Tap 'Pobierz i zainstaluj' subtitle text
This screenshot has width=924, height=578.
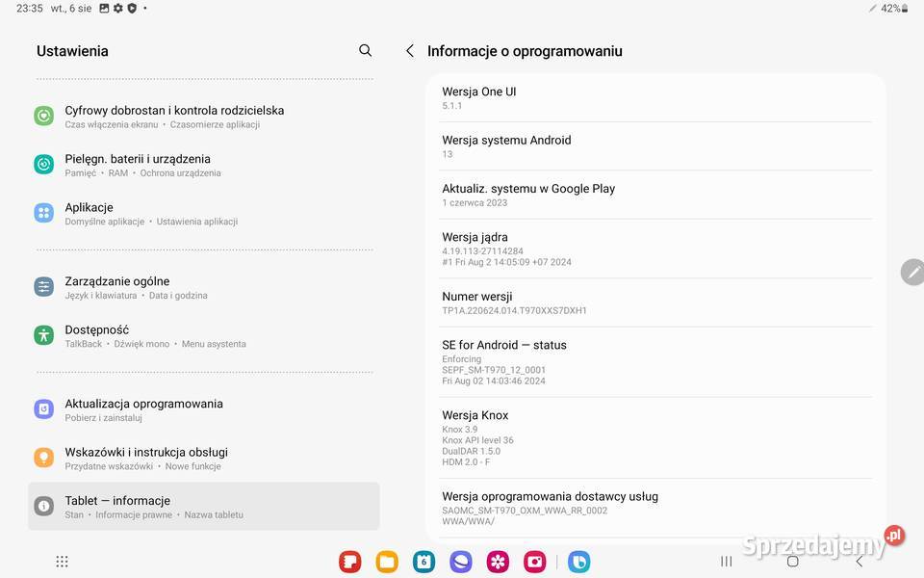[104, 417]
